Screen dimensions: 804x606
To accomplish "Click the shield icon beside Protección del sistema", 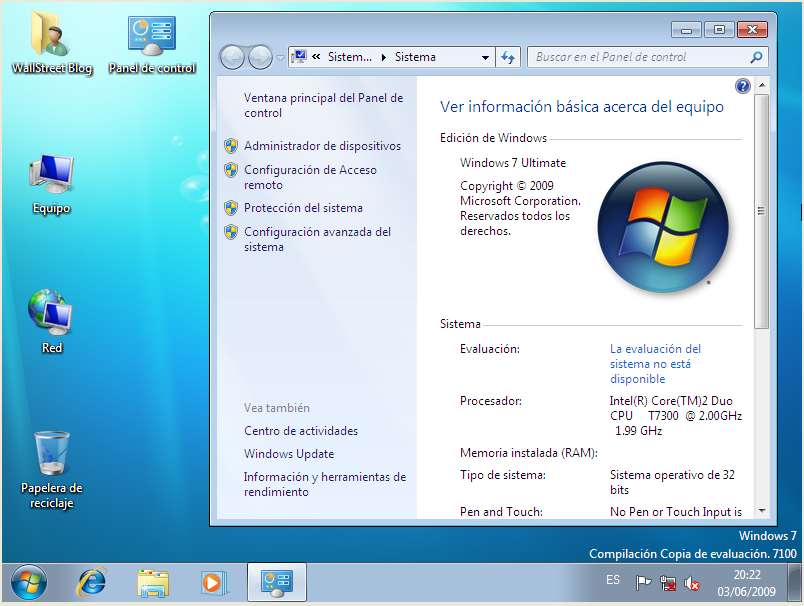I will (x=231, y=208).
